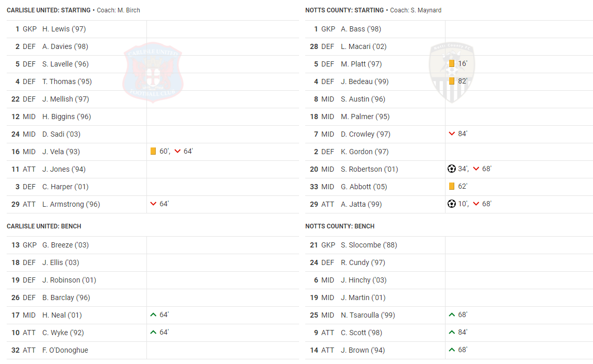
Task: Click Notts County Bench heading
Action: [x=340, y=226]
